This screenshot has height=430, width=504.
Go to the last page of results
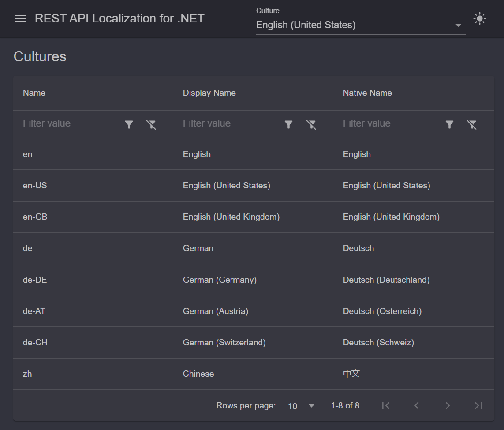click(x=478, y=406)
